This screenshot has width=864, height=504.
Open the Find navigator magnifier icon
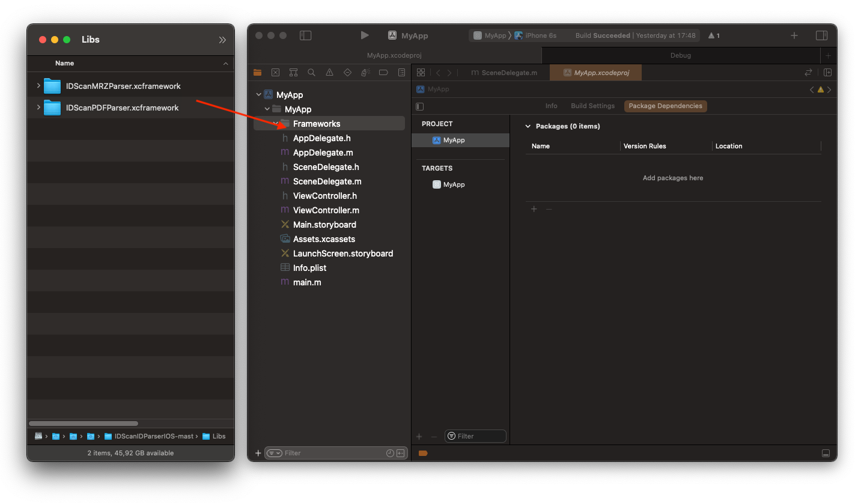[x=311, y=72]
